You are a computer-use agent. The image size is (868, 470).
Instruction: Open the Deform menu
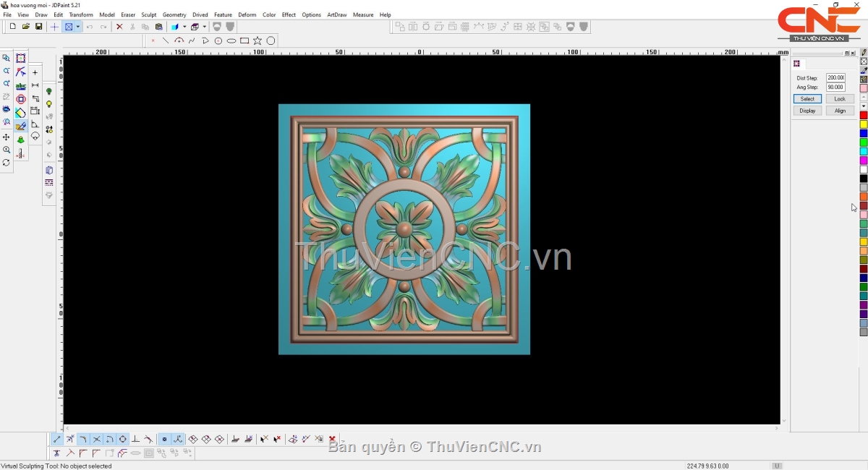[x=247, y=14]
